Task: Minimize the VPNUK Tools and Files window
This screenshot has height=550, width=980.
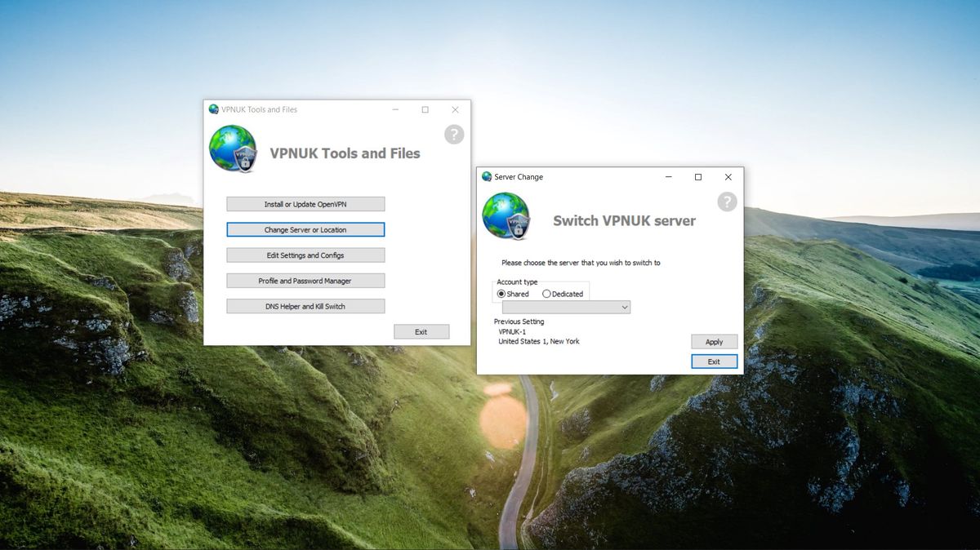Action: (394, 109)
